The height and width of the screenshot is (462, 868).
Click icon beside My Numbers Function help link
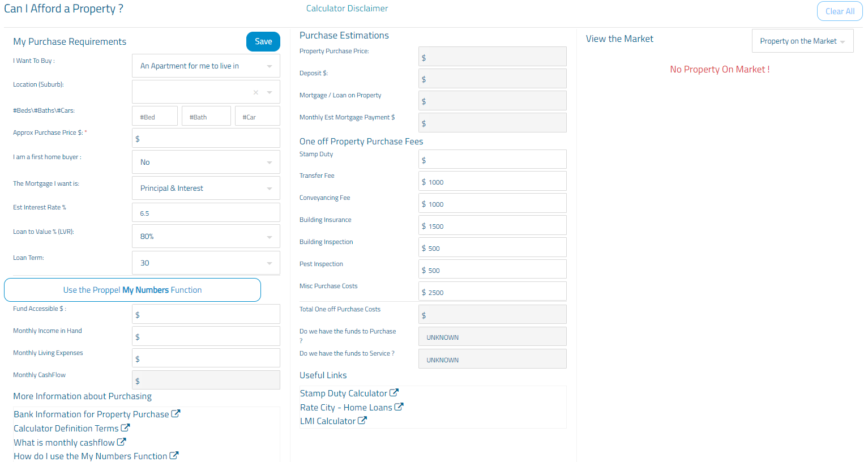pos(174,456)
